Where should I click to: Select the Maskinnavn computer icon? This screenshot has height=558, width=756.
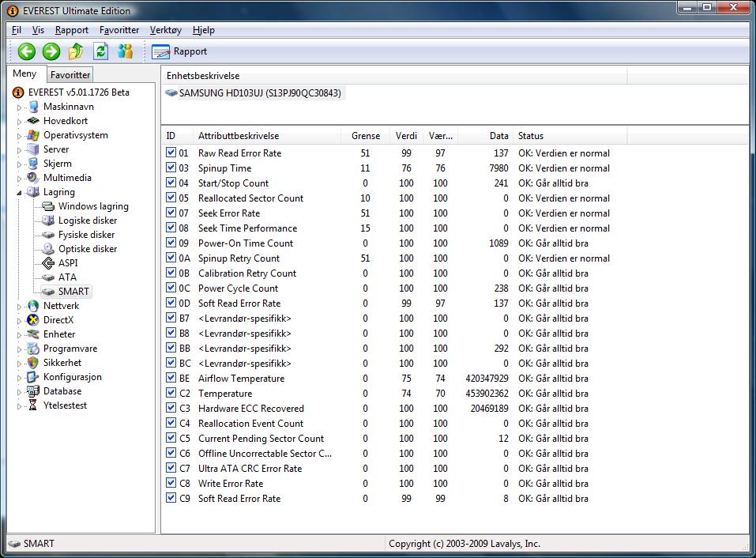(x=33, y=107)
